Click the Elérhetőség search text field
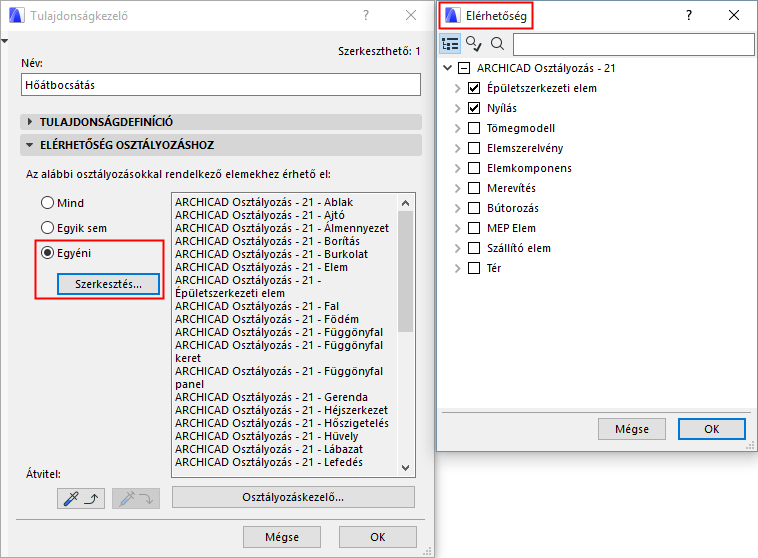758x558 pixels. 633,44
